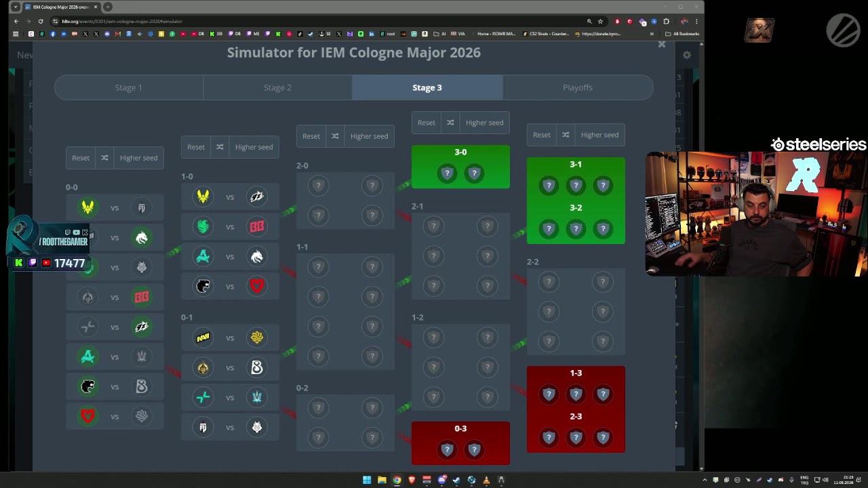Pick G2 in the 0-1 match list
The width and height of the screenshot is (868, 488).
pyautogui.click(x=257, y=427)
